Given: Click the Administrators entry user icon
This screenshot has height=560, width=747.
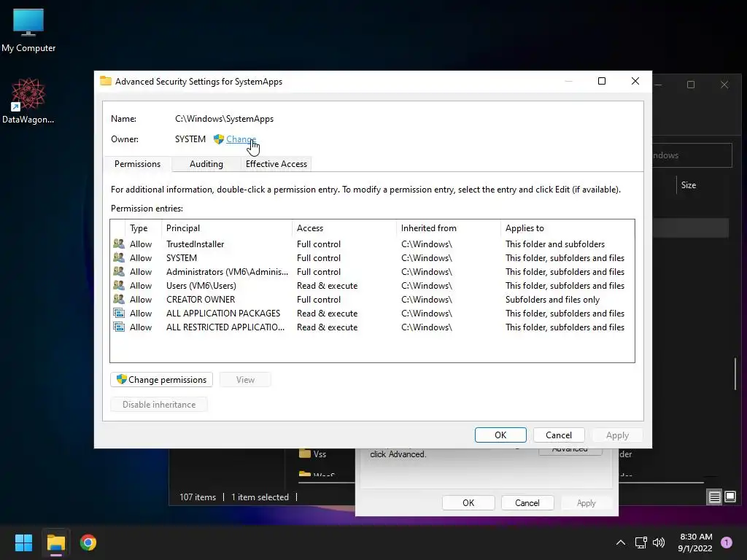Looking at the screenshot, I should point(119,271).
